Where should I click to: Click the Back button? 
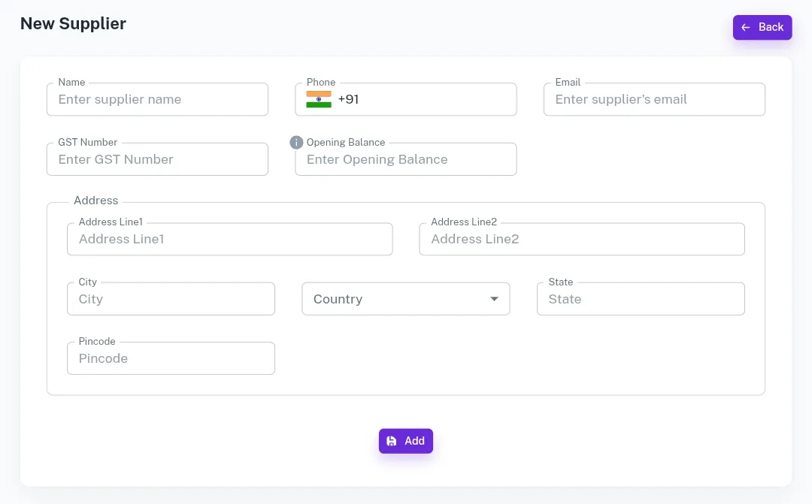coord(762,28)
